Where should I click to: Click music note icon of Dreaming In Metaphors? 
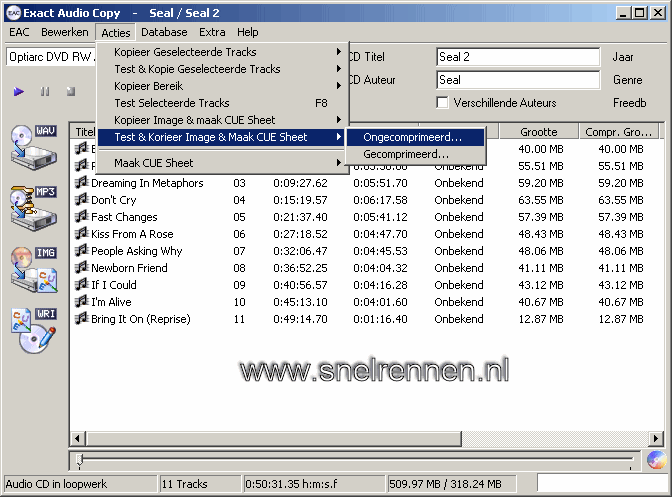coord(81,183)
